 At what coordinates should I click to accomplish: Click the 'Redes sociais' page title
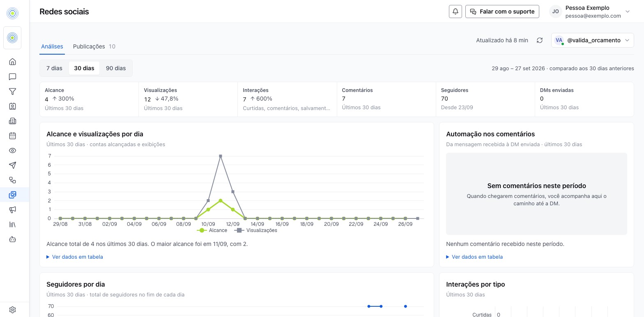click(64, 11)
